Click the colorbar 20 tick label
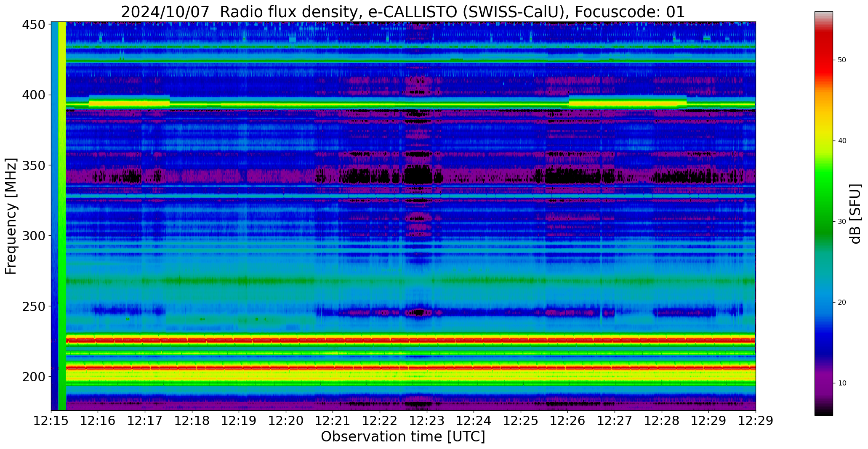 click(842, 303)
